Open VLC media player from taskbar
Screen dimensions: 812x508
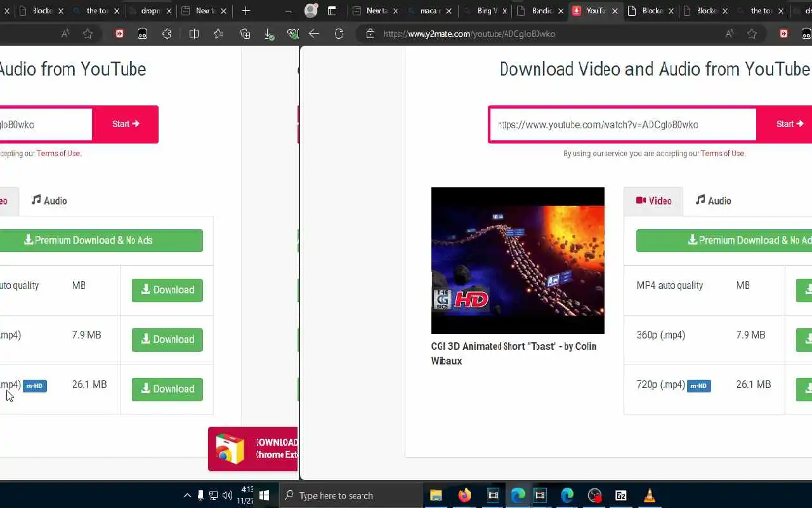[x=649, y=495]
